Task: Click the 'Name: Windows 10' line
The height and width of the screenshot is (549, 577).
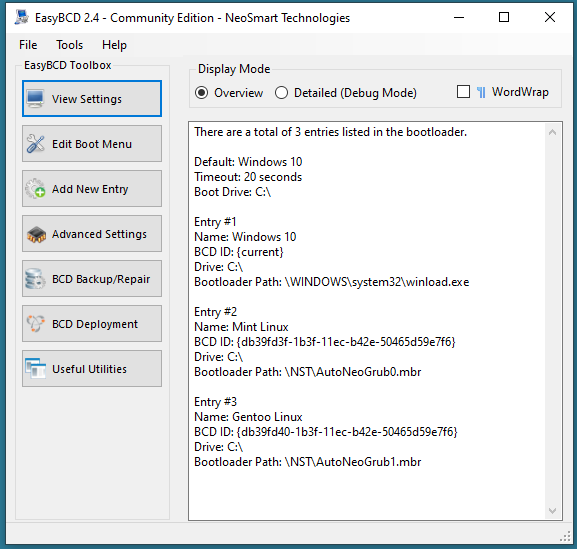Action: [x=245, y=237]
